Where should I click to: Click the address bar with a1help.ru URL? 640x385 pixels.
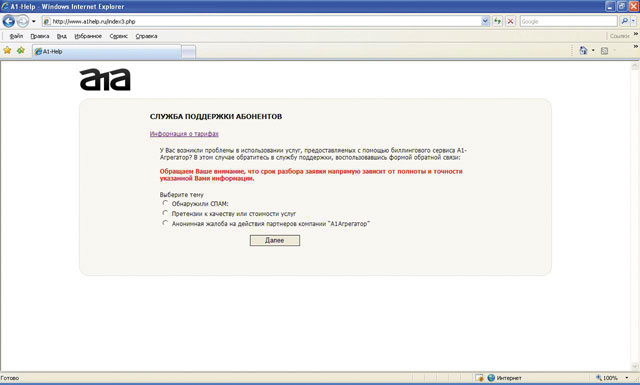[x=261, y=21]
